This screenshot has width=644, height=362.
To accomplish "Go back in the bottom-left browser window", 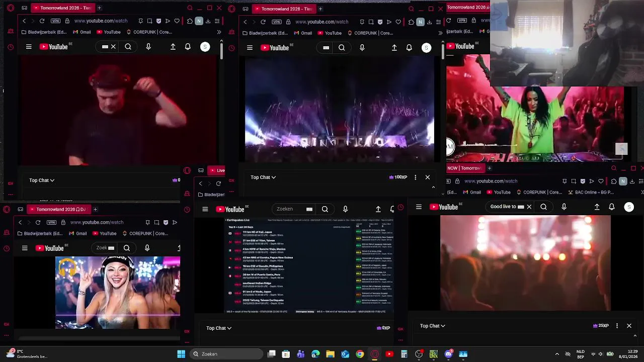I will point(20,222).
